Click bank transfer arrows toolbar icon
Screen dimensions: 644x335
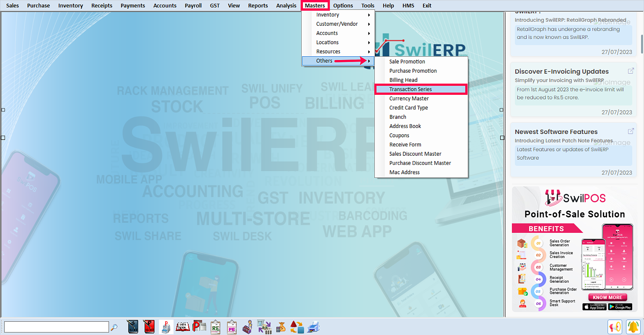pos(264,327)
